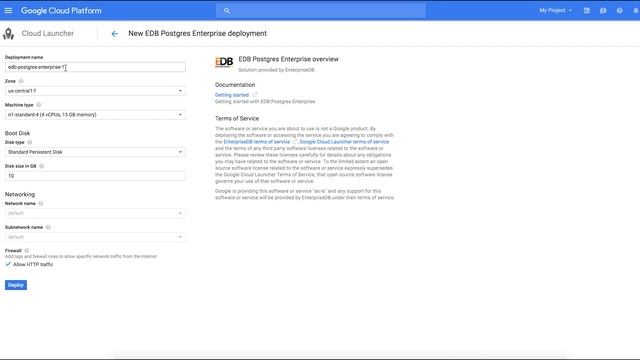
Task: Open the Standard Persistent Disk dropdown
Action: coord(95,152)
